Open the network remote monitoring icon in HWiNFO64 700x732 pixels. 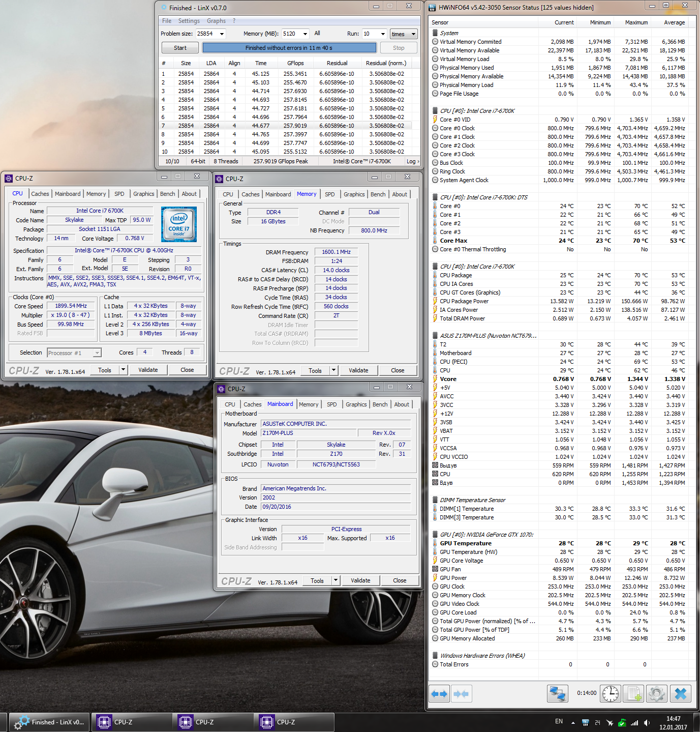(557, 694)
